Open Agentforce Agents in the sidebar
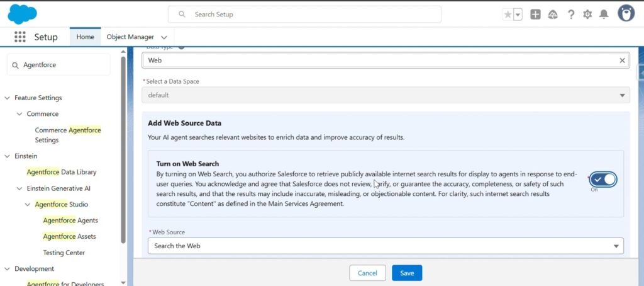This screenshot has width=644, height=286. pos(70,220)
